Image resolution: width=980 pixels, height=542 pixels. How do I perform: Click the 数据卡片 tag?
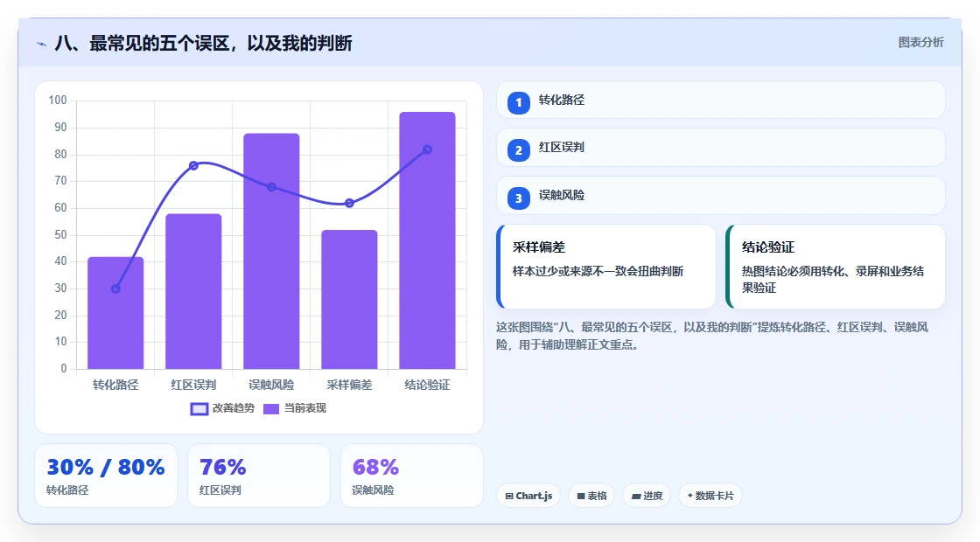710,495
